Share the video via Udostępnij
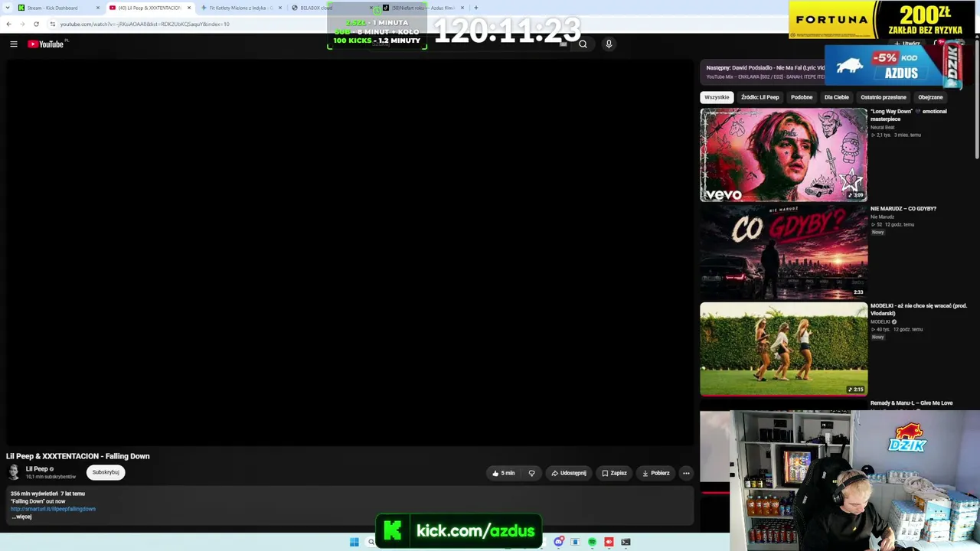 (x=569, y=473)
